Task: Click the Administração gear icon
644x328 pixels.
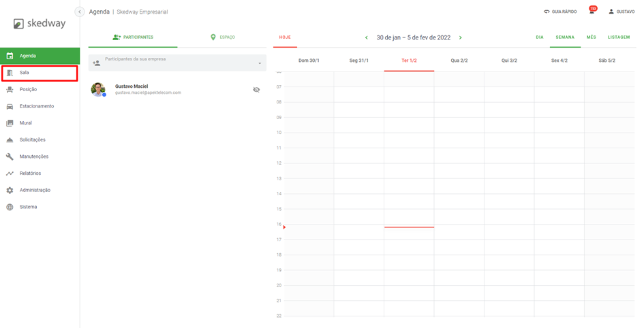Action: coord(10,191)
